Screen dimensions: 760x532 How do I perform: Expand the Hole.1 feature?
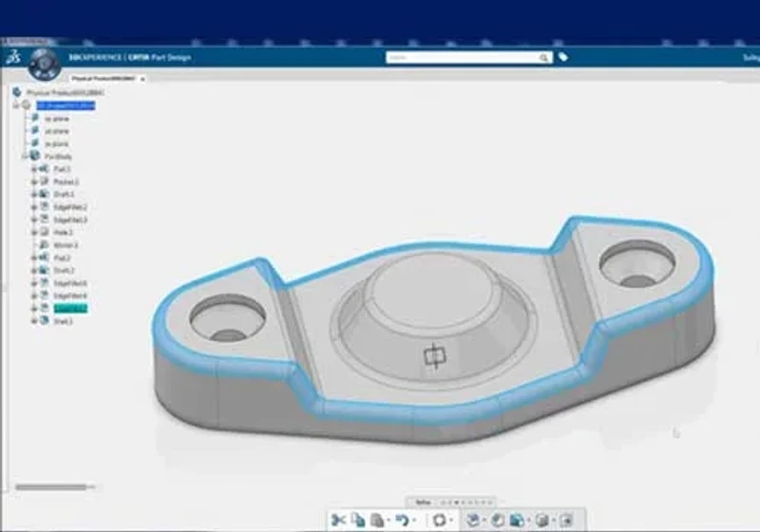(34, 233)
